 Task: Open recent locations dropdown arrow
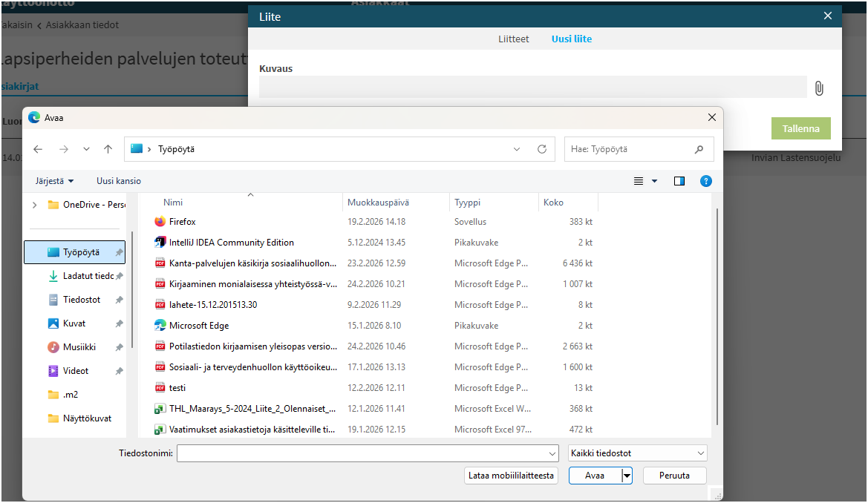pyautogui.click(x=86, y=149)
